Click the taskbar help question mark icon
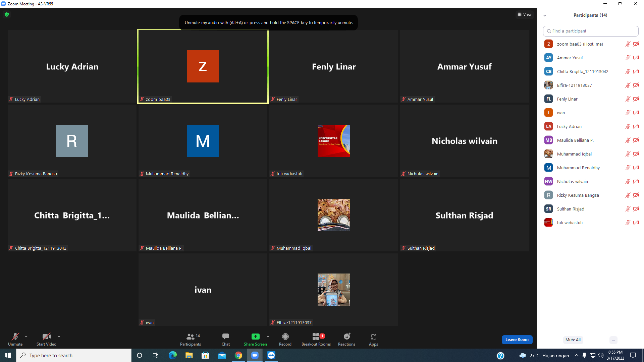644x362 pixels. (x=500, y=356)
